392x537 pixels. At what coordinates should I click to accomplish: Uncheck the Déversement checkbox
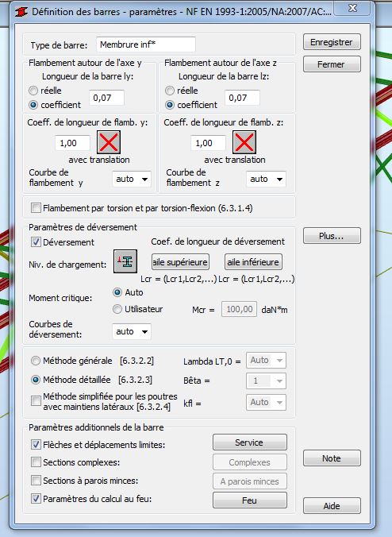[36, 242]
